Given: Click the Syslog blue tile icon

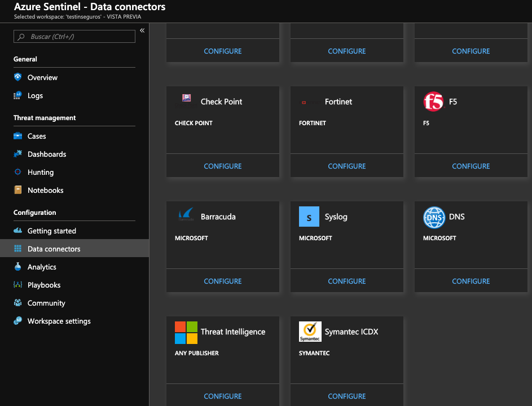Looking at the screenshot, I should [309, 217].
